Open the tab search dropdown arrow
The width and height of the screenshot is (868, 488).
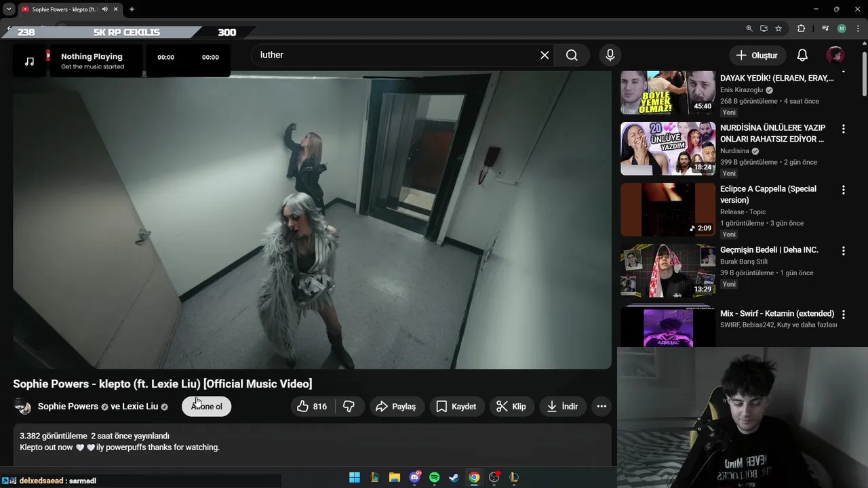tap(9, 9)
